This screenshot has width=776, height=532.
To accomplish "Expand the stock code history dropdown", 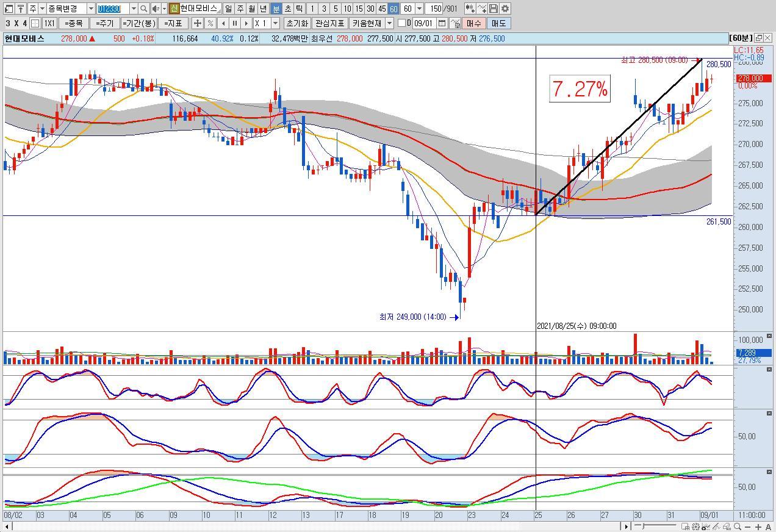I will pos(133,9).
